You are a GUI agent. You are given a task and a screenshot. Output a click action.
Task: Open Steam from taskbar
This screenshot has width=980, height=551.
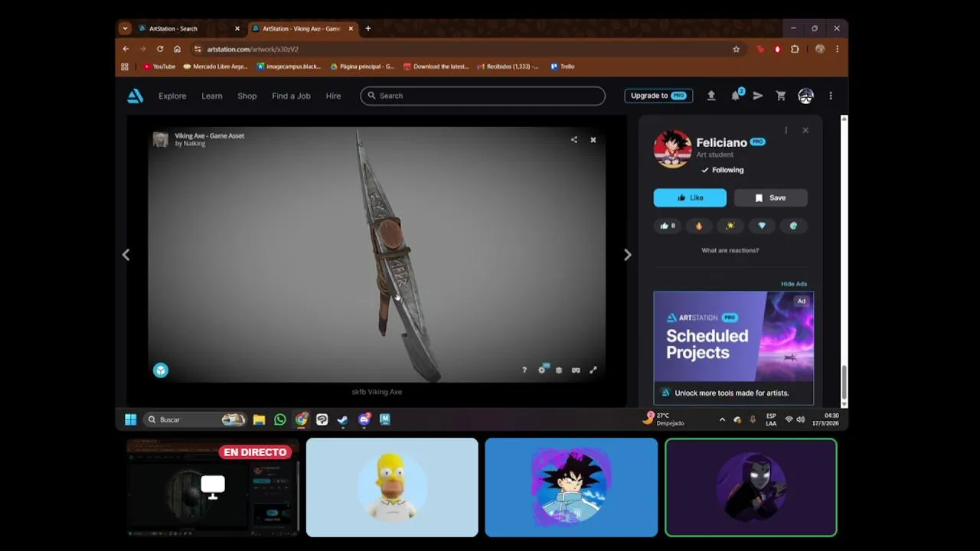(343, 419)
